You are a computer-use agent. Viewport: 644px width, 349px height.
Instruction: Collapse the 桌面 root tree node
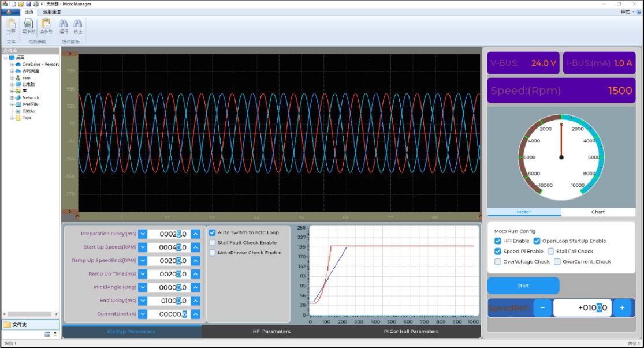point(5,58)
